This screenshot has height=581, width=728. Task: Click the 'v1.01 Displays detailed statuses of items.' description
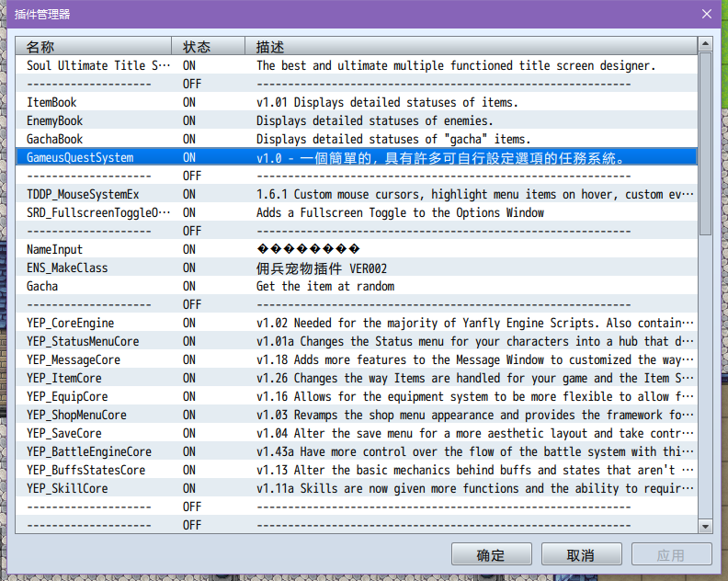(387, 102)
